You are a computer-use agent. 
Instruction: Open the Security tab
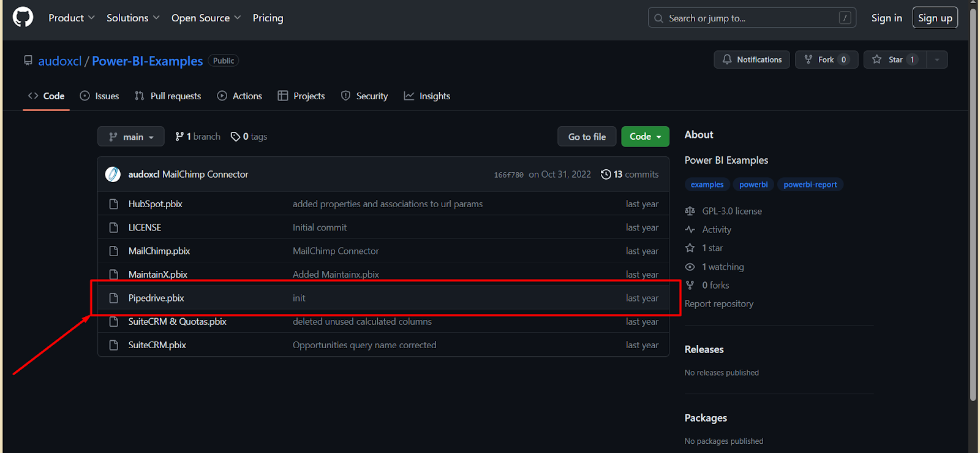click(x=364, y=96)
